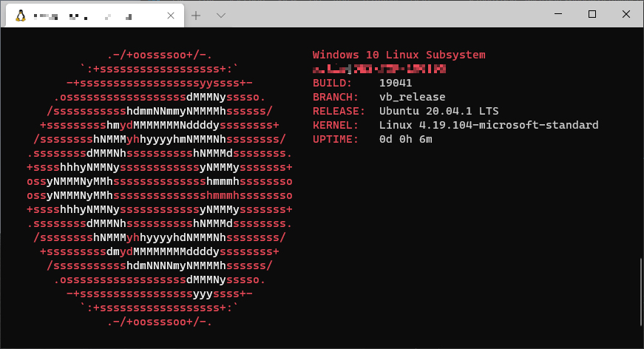This screenshot has height=349, width=644.
Task: Click the BRANCH: label
Action: coord(336,97)
